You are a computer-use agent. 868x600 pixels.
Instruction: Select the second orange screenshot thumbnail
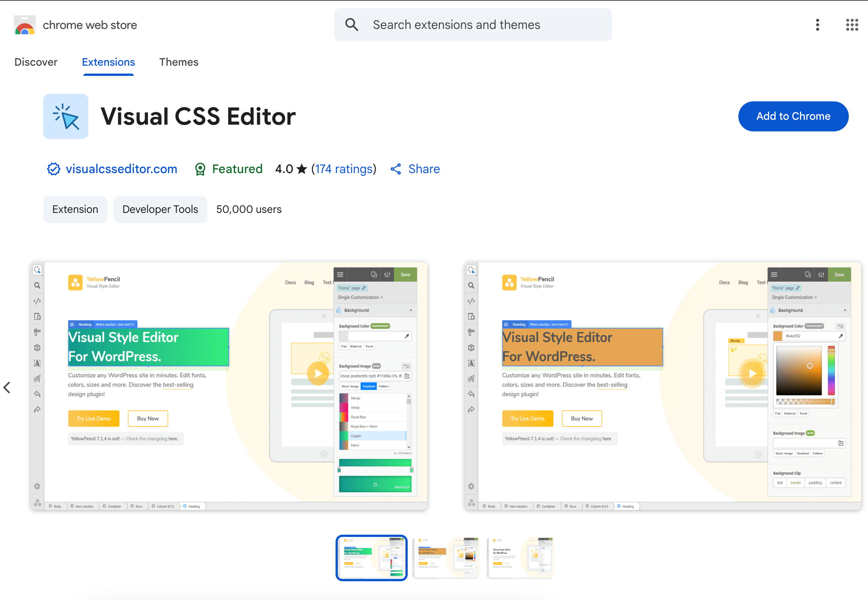point(446,558)
